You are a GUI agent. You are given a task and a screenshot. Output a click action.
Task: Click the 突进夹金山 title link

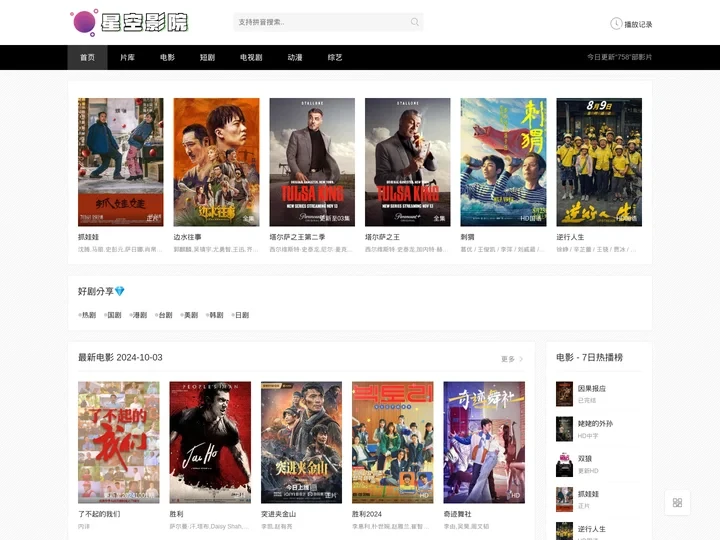click(278, 514)
